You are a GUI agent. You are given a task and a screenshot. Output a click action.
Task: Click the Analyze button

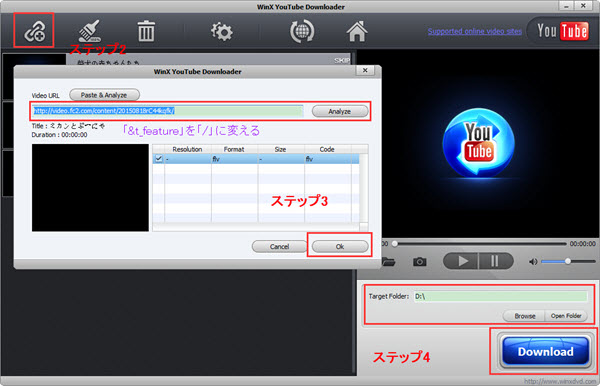(x=340, y=111)
